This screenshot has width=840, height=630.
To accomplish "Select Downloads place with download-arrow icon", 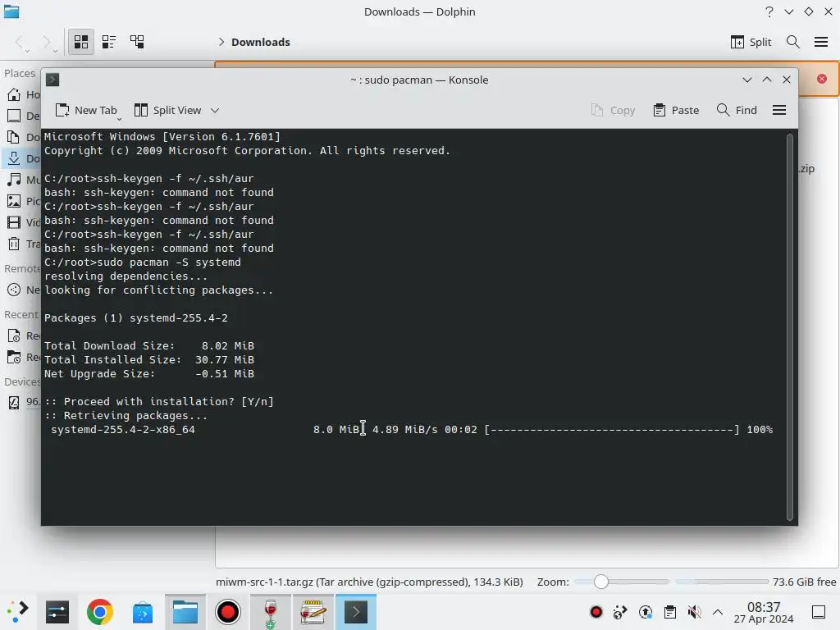I will [x=22, y=158].
